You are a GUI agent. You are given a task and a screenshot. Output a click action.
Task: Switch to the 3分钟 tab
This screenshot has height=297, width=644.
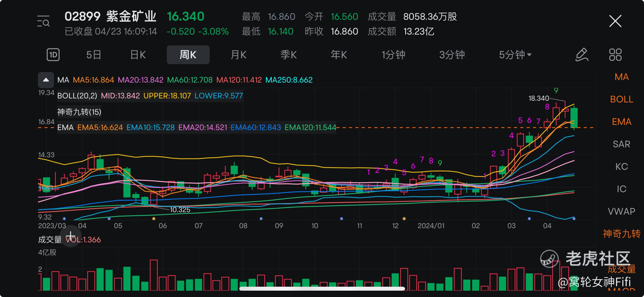click(452, 55)
